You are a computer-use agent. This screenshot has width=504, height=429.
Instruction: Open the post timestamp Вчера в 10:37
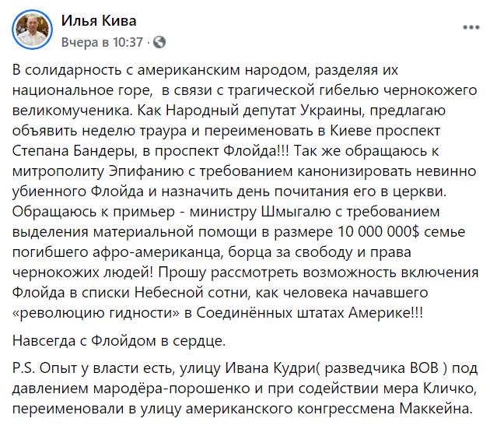click(102, 42)
